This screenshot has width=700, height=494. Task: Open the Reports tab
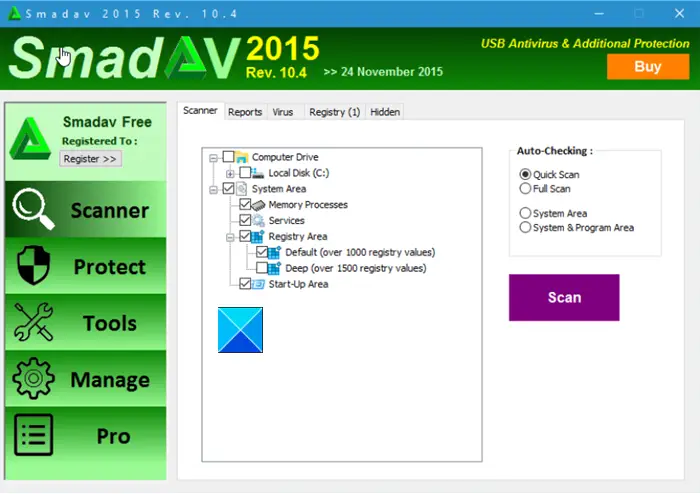(x=245, y=112)
